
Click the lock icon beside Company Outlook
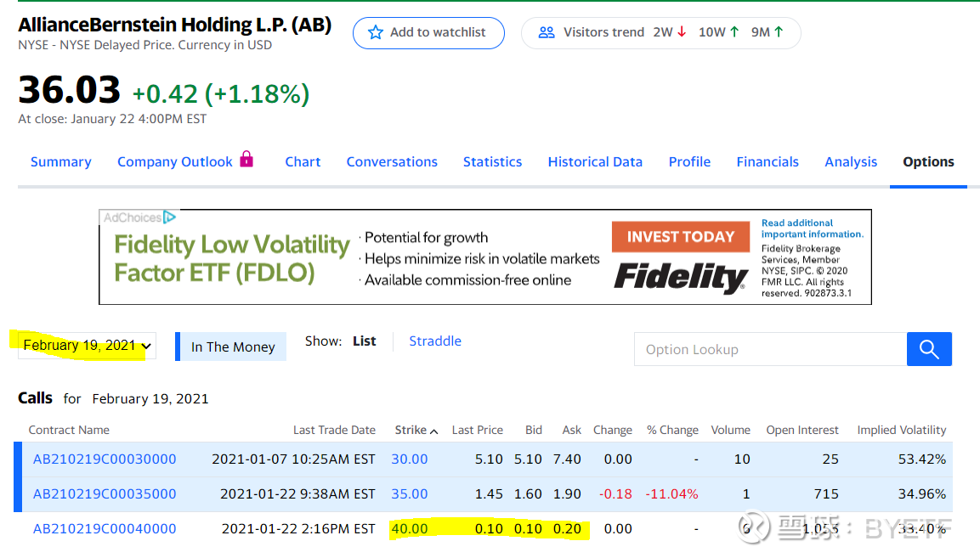pyautogui.click(x=246, y=159)
